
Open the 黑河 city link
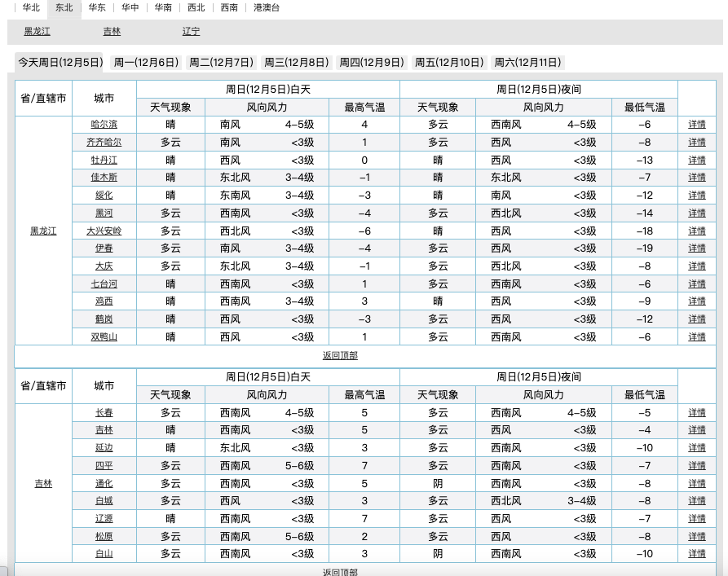pos(104,213)
